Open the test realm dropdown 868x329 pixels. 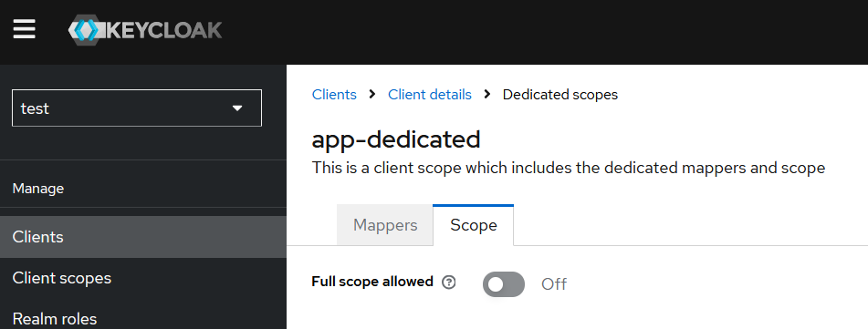point(137,108)
